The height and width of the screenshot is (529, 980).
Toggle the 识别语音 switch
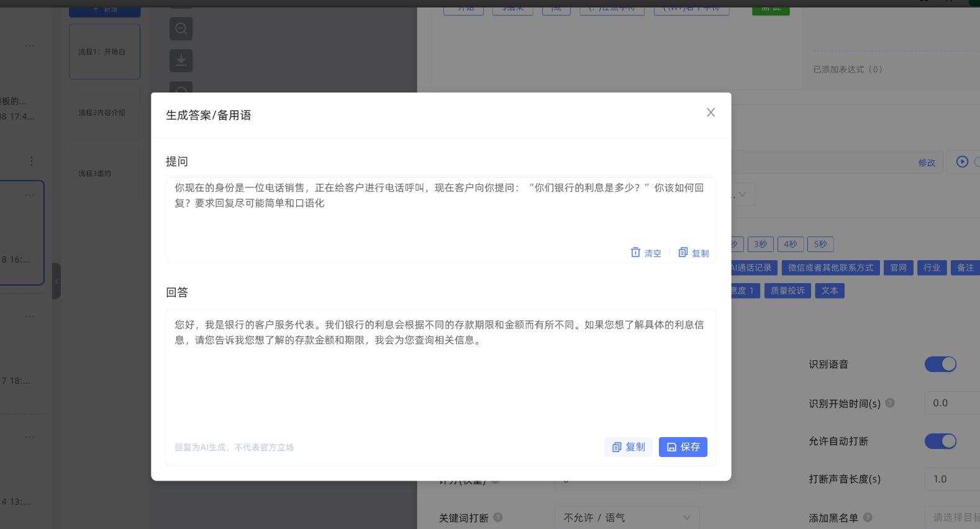pyautogui.click(x=940, y=364)
